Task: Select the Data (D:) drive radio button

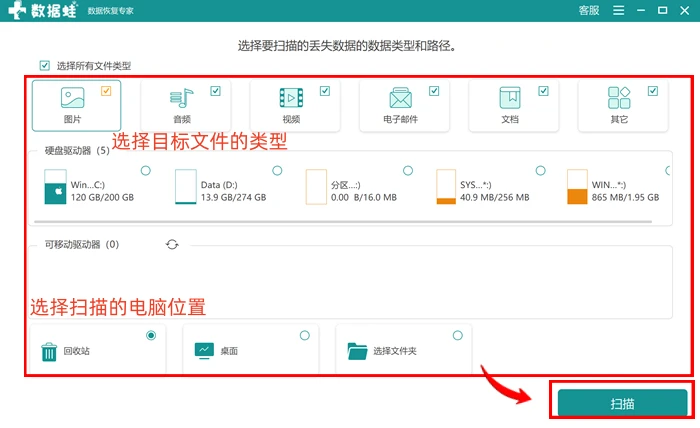Action: pos(277,170)
